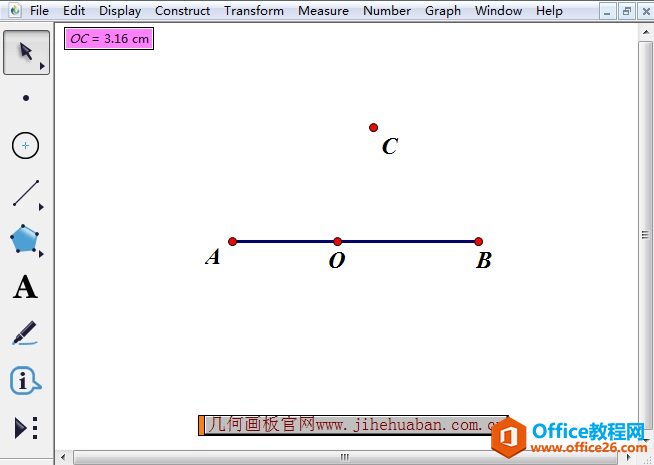
Task: Click the vertical scrollbar up arrow
Action: [646, 32]
